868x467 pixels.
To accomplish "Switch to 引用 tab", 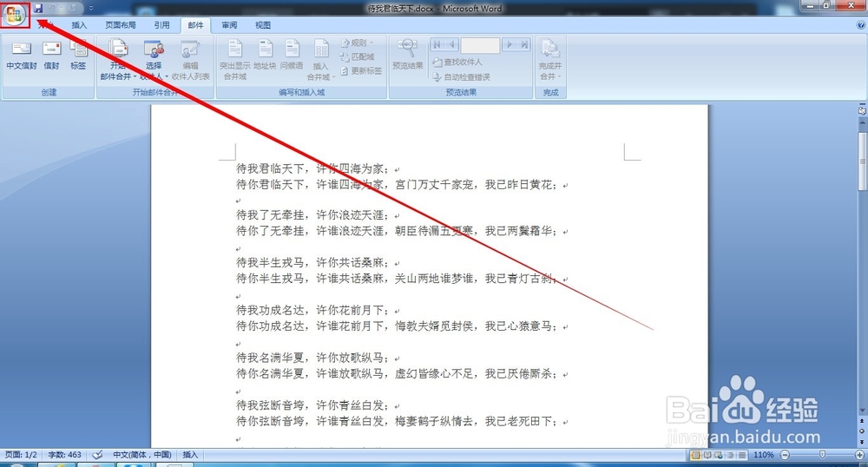I will pos(161,25).
